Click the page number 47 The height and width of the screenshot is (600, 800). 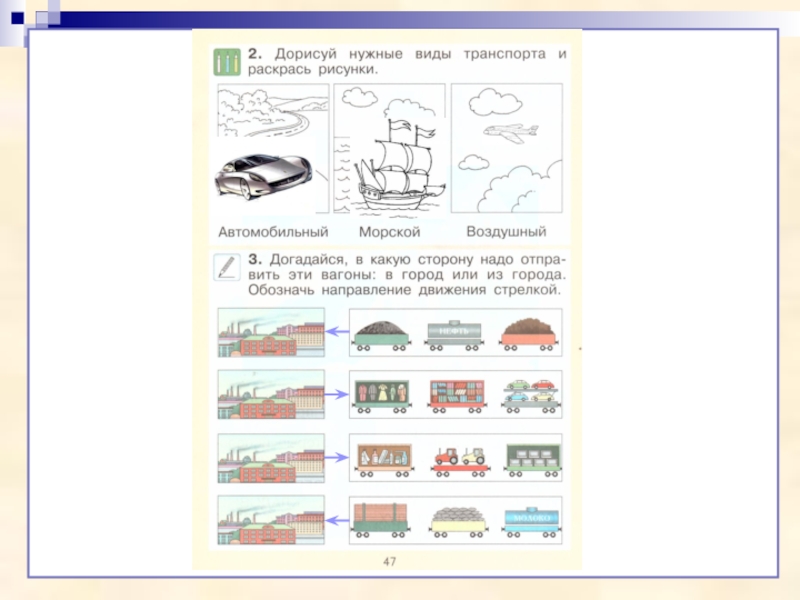389,562
